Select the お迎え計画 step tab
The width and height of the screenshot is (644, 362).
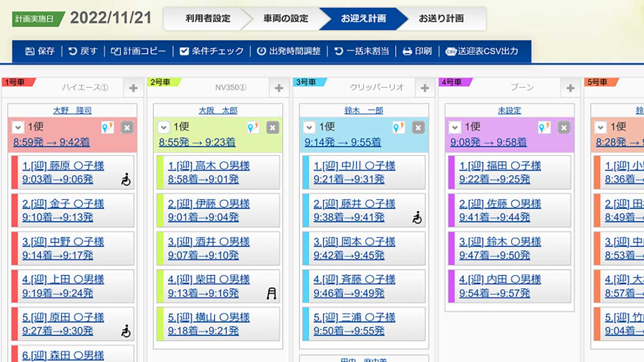pos(363,19)
